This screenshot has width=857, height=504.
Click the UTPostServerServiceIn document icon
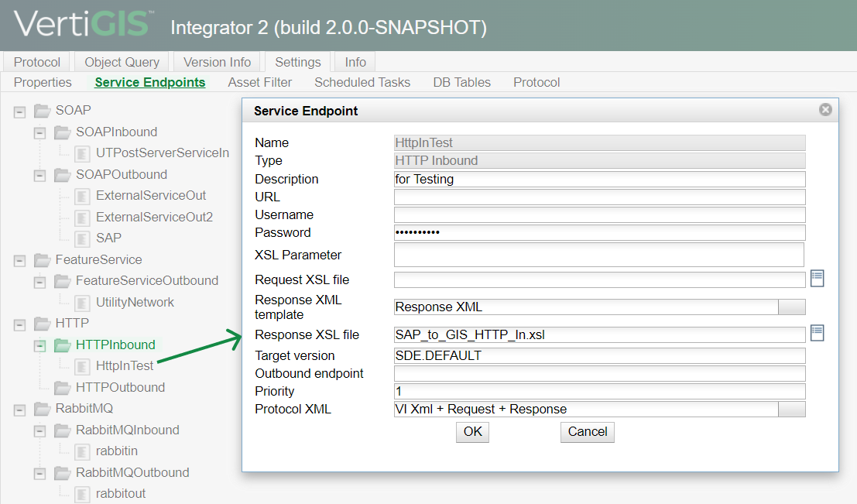(82, 153)
